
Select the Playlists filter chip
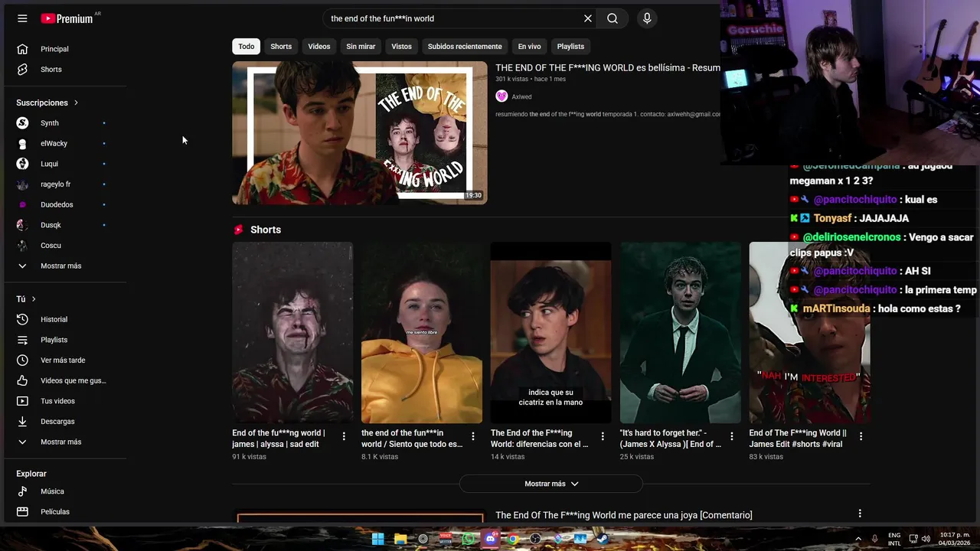click(x=570, y=47)
